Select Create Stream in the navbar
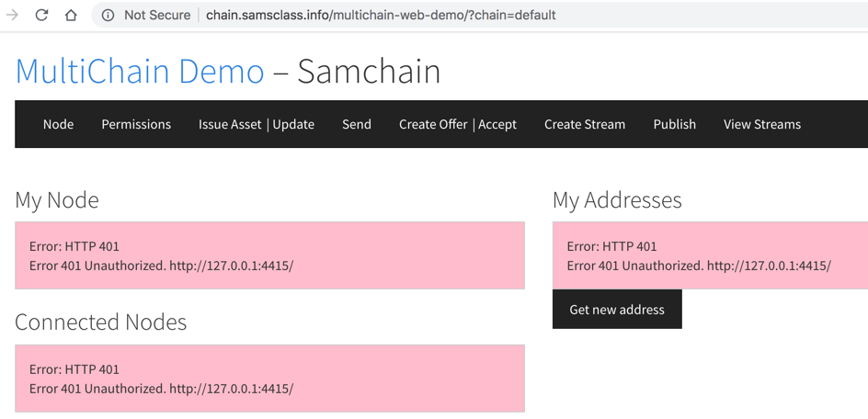Image resolution: width=868 pixels, height=419 pixels. [x=585, y=124]
